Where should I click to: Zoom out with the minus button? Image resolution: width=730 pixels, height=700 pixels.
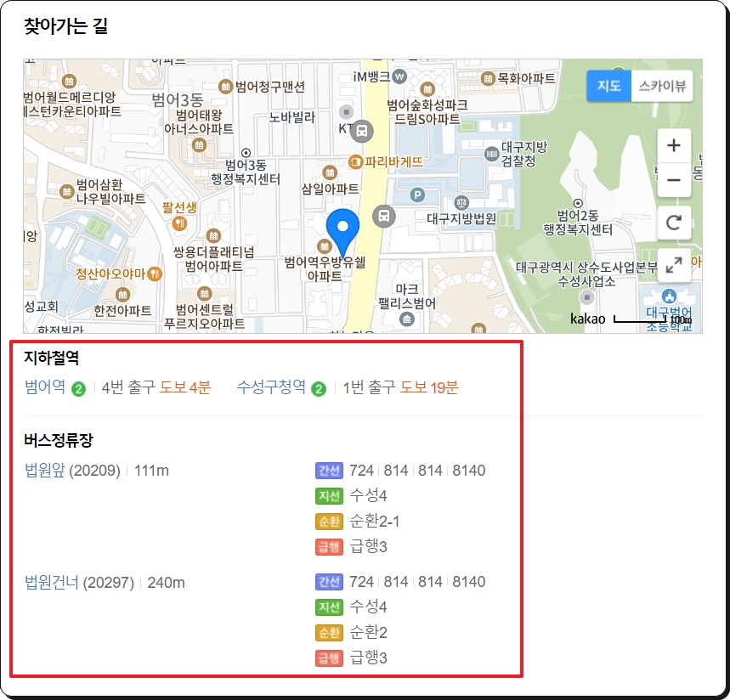point(674,179)
